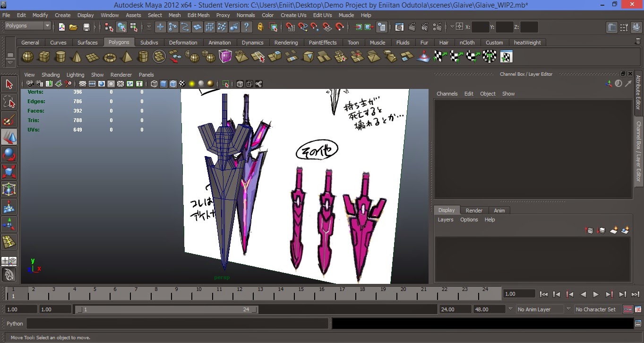The image size is (644, 343).
Task: Click the playback end time field 24.00
Action: [x=455, y=309]
